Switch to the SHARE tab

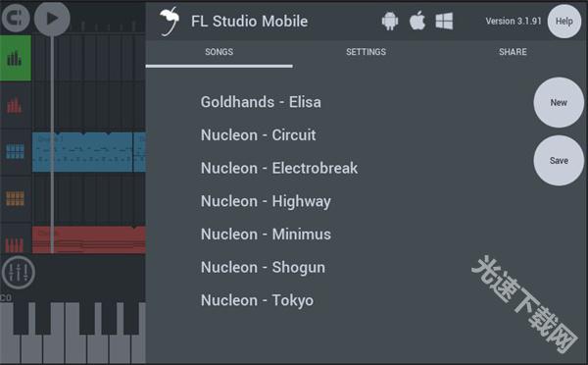click(x=513, y=52)
